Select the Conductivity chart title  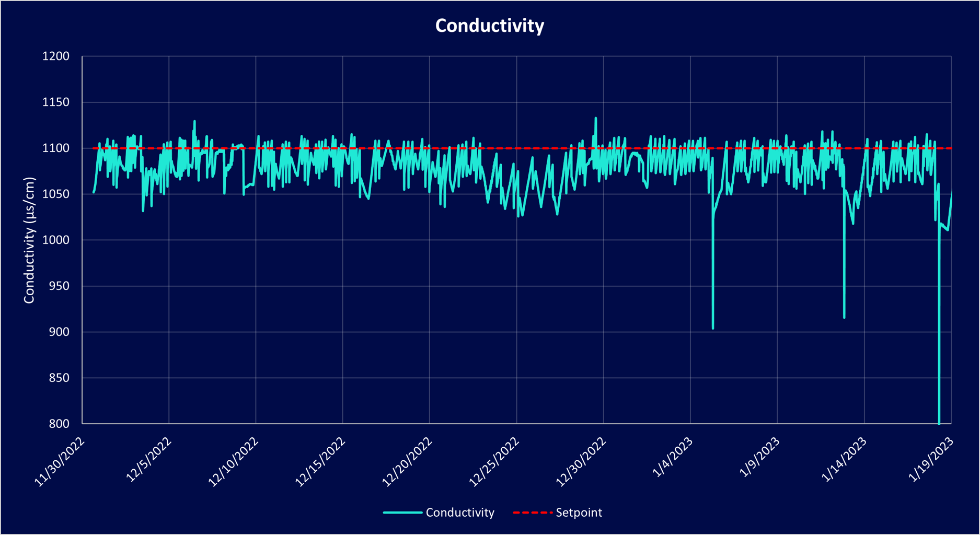click(489, 25)
